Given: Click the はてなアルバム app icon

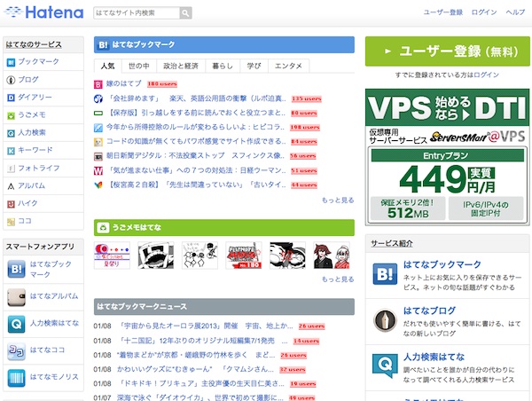Looking at the screenshot, I should click(x=17, y=297).
